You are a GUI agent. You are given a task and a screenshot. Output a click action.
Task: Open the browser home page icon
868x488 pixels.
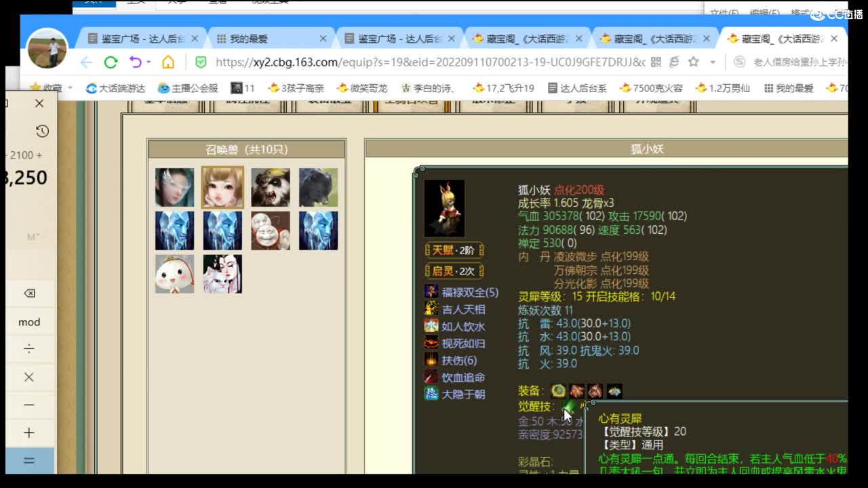coord(168,62)
